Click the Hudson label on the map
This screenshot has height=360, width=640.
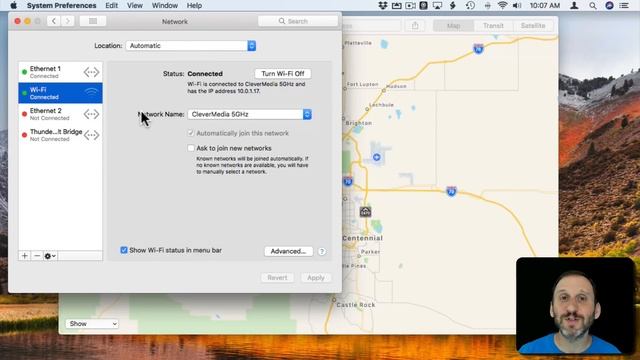(397, 86)
